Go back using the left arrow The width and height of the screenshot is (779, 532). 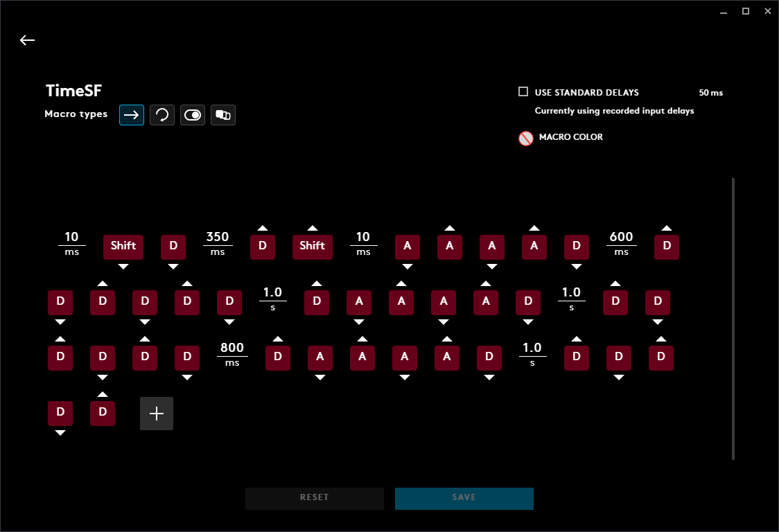click(27, 40)
